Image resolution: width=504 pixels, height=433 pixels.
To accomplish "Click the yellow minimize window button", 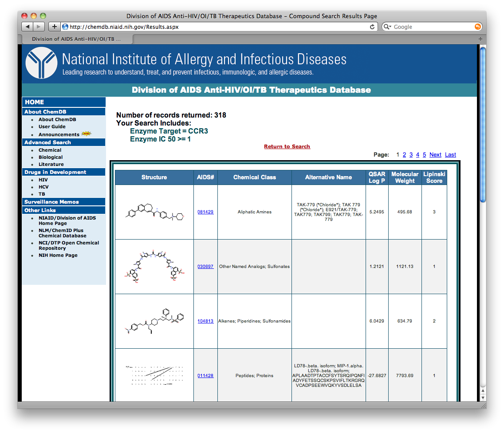I will 34,16.
